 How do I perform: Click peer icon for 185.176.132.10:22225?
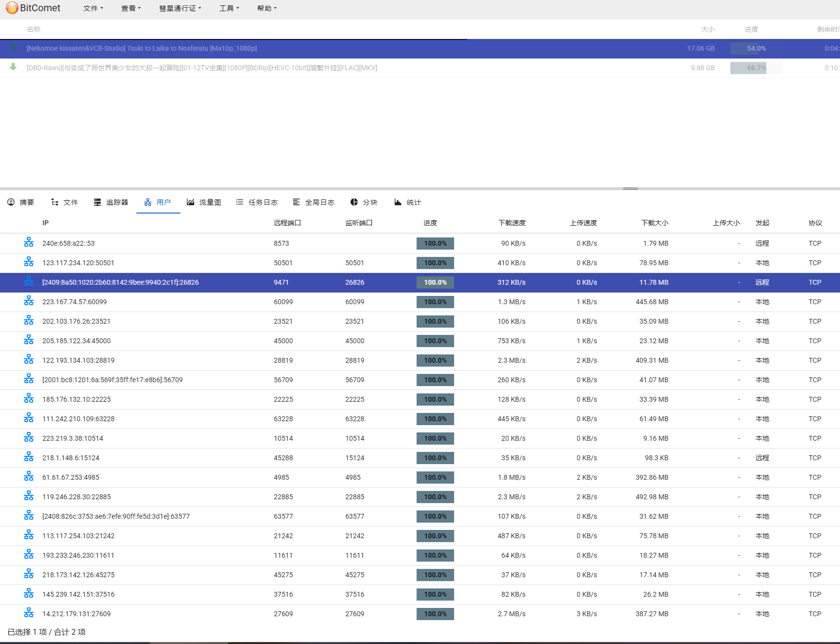29,399
